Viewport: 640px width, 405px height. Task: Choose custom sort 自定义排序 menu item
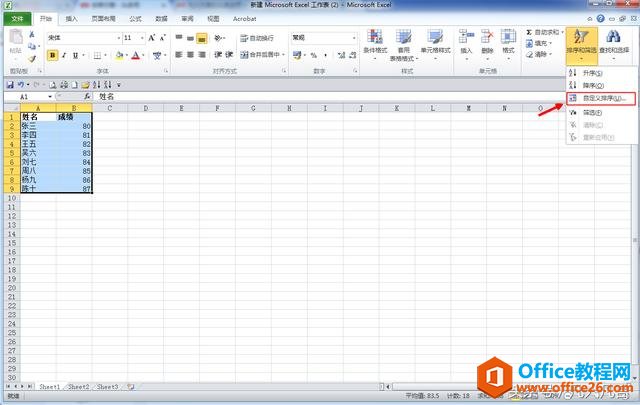(601, 98)
